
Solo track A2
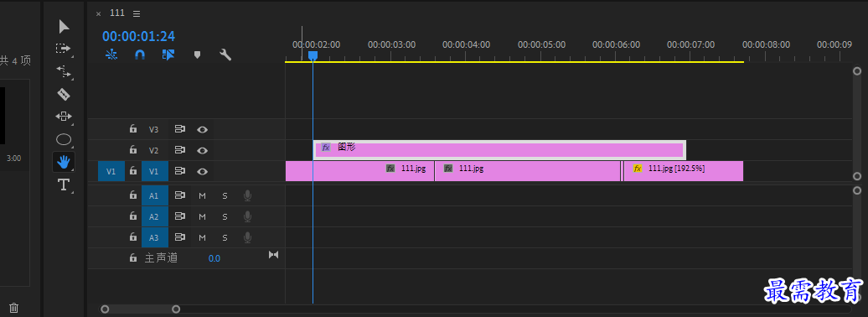coord(225,216)
